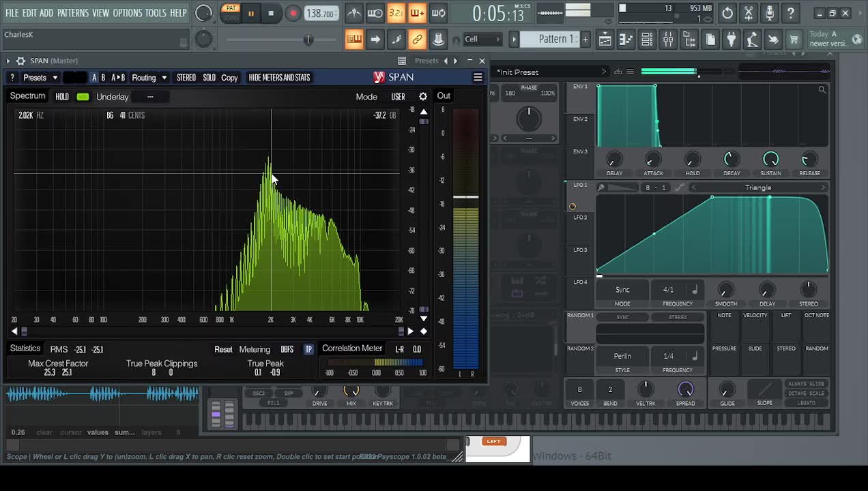
Task: Open the EDIT menu
Action: point(29,13)
